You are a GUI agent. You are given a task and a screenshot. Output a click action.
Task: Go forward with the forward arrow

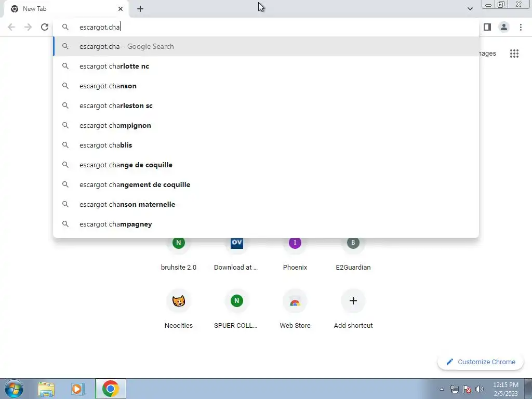click(x=28, y=27)
